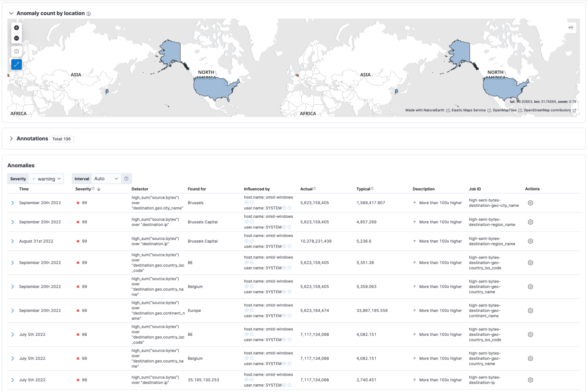Show info for the Typical column
Viewport: 588px width, 392px height.
click(372, 188)
